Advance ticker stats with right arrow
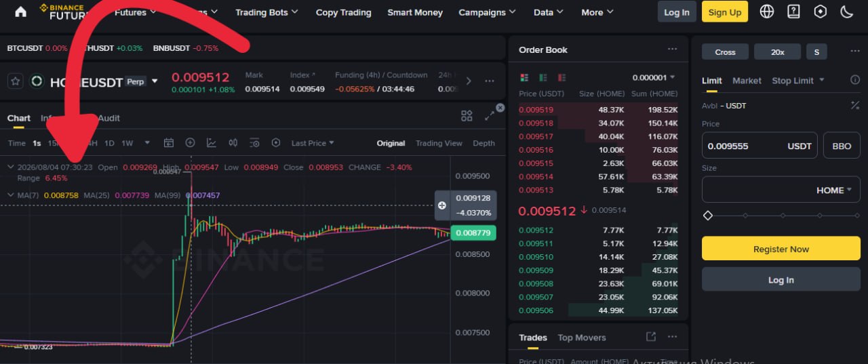 [x=469, y=81]
